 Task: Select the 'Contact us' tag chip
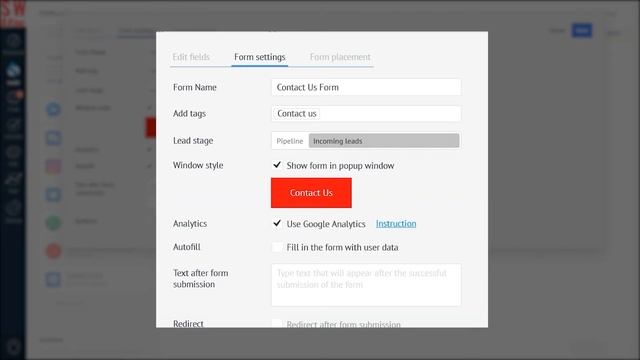click(x=297, y=113)
